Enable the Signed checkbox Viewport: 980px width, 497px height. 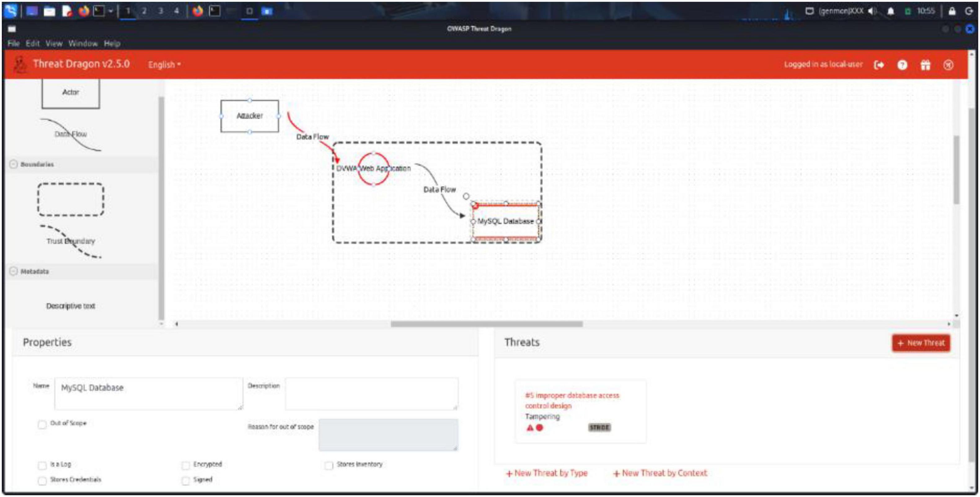pos(186,481)
